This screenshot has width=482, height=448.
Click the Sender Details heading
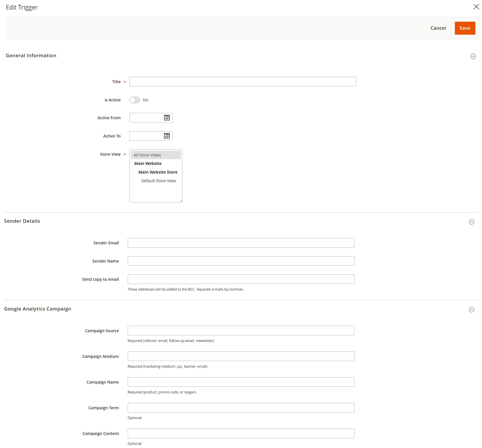(x=22, y=221)
